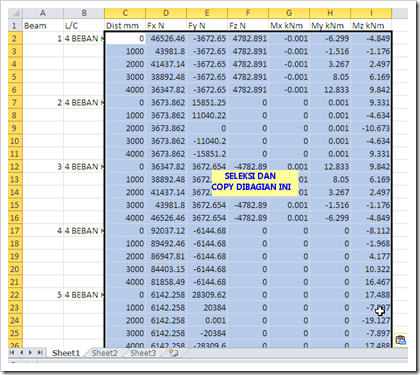
Task: Click the 'SELEKSI DAN COPY DIBAGIAN INI' note
Action: 255,182
